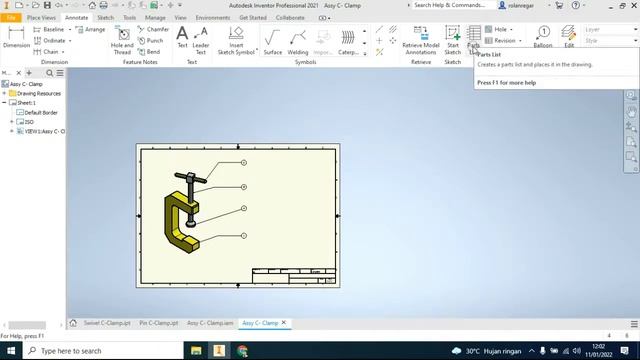Click the Save icon in quick access toolbar
This screenshot has width=640, height=360.
click(47, 5)
